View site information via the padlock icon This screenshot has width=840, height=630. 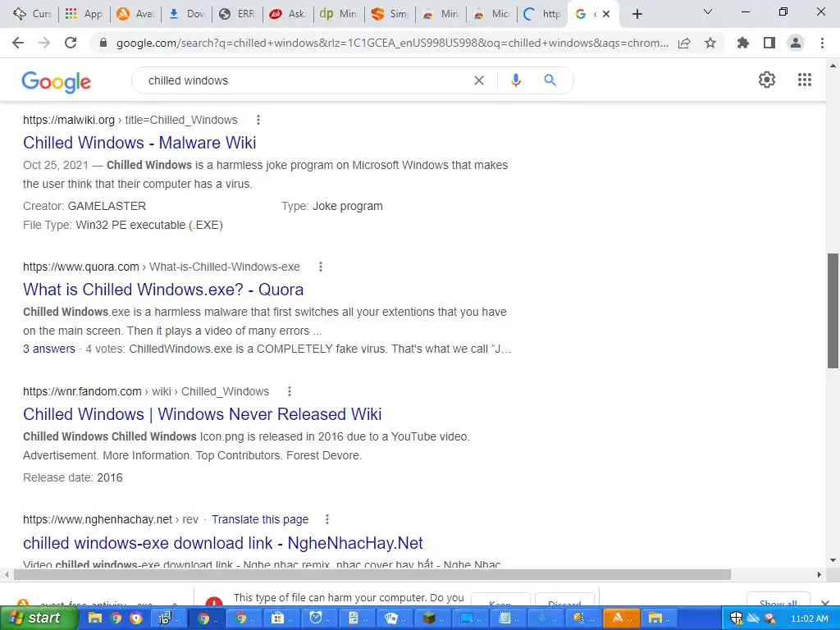pos(103,43)
